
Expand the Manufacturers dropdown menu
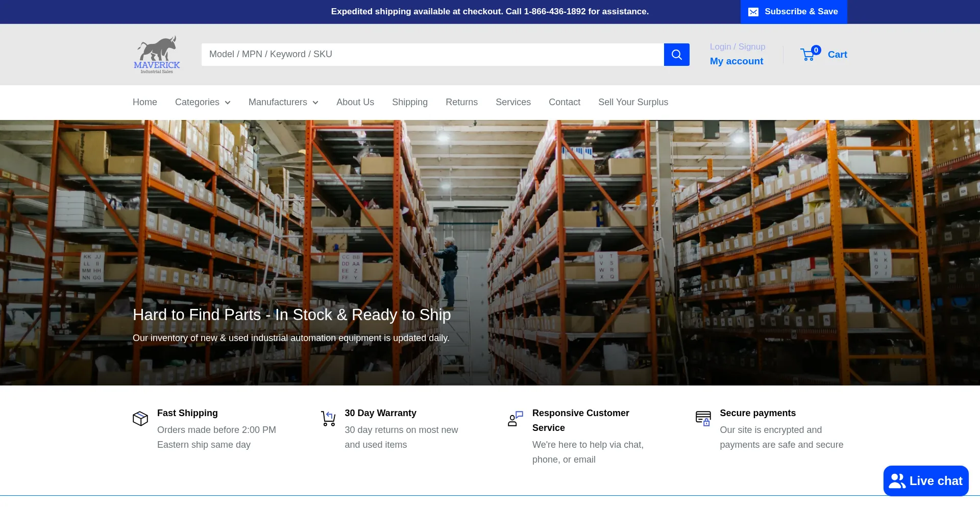[283, 102]
